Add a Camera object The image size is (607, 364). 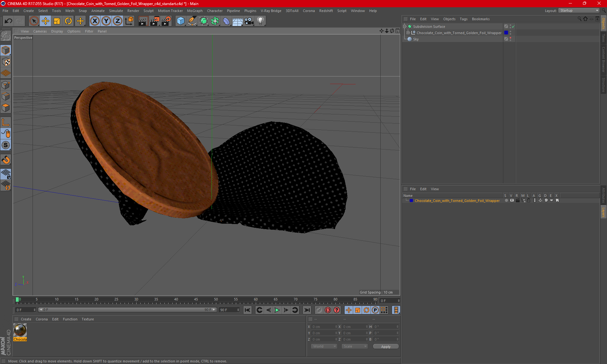click(x=249, y=21)
